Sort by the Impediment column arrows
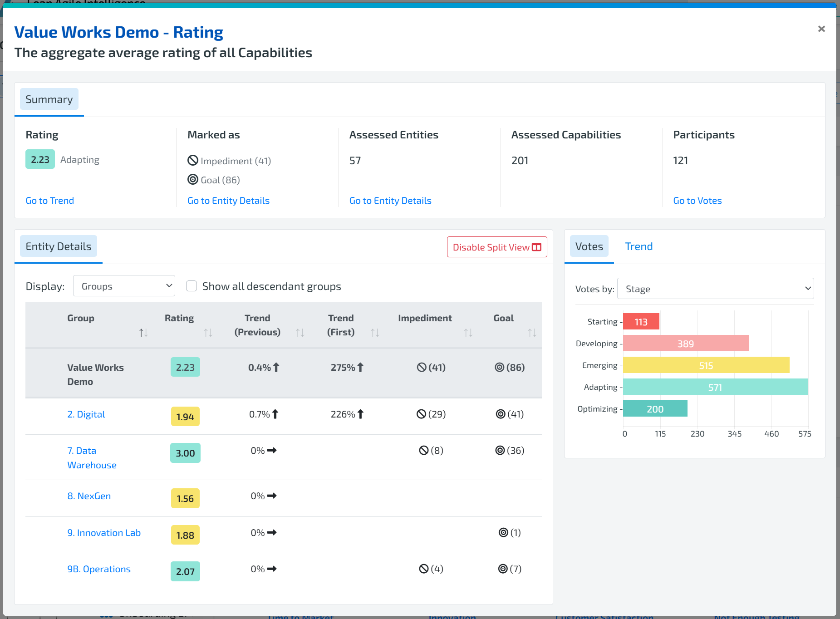Screen dimensions: 840x619 [x=468, y=333]
